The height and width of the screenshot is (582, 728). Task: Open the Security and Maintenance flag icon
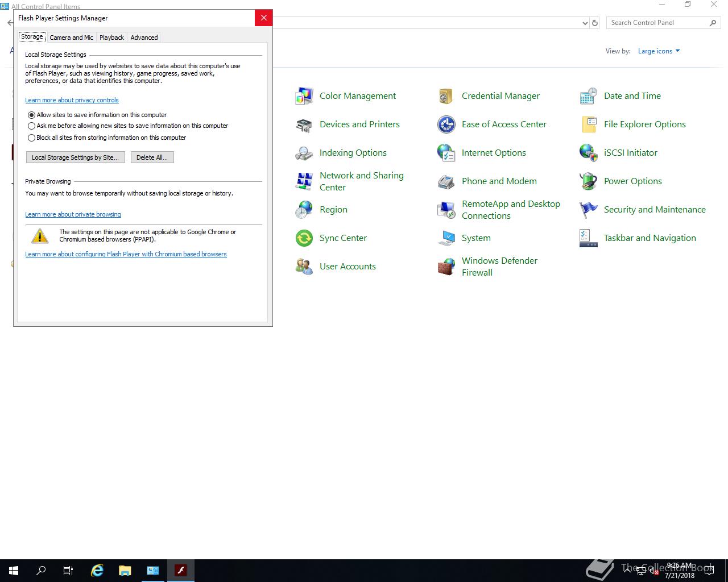point(588,210)
